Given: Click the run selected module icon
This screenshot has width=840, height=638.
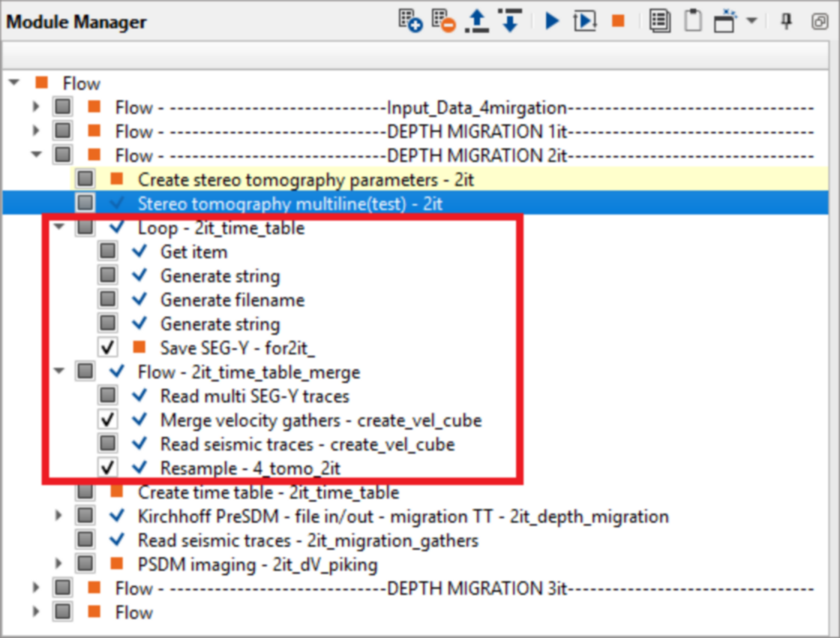Looking at the screenshot, I should [x=585, y=21].
